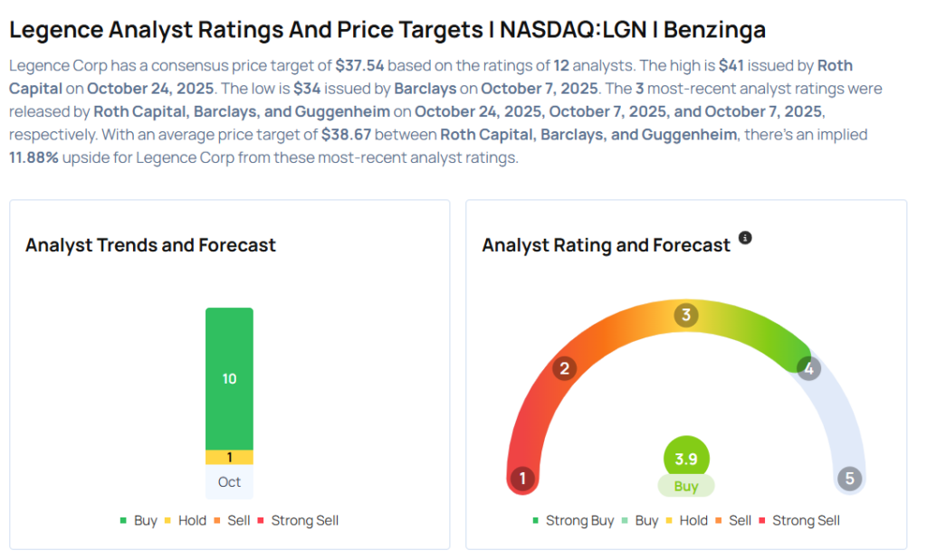Click the info icon beside Analyst Rating title

click(745, 238)
